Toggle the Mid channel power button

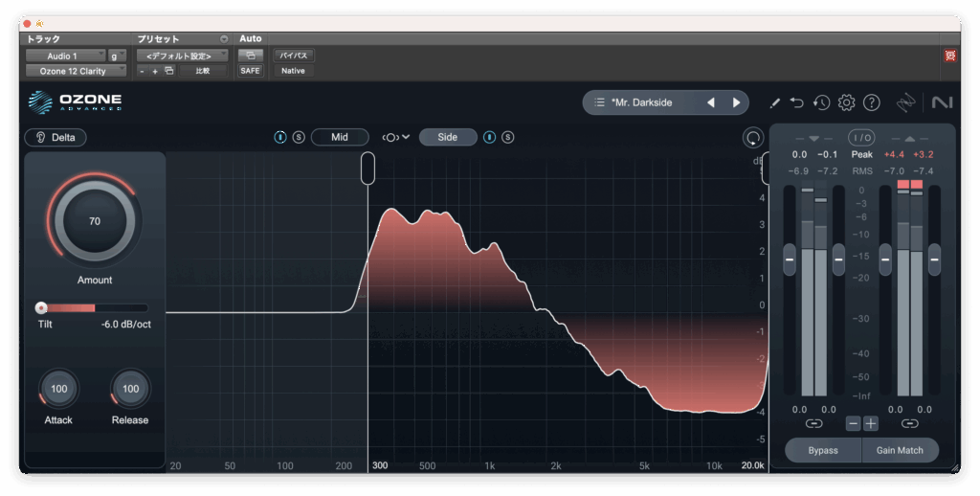(x=280, y=137)
